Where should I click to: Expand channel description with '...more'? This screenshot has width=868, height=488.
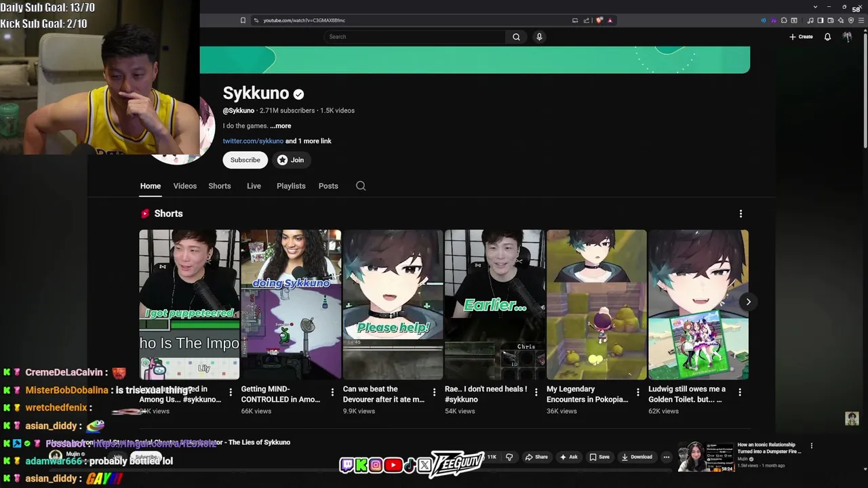(x=281, y=126)
